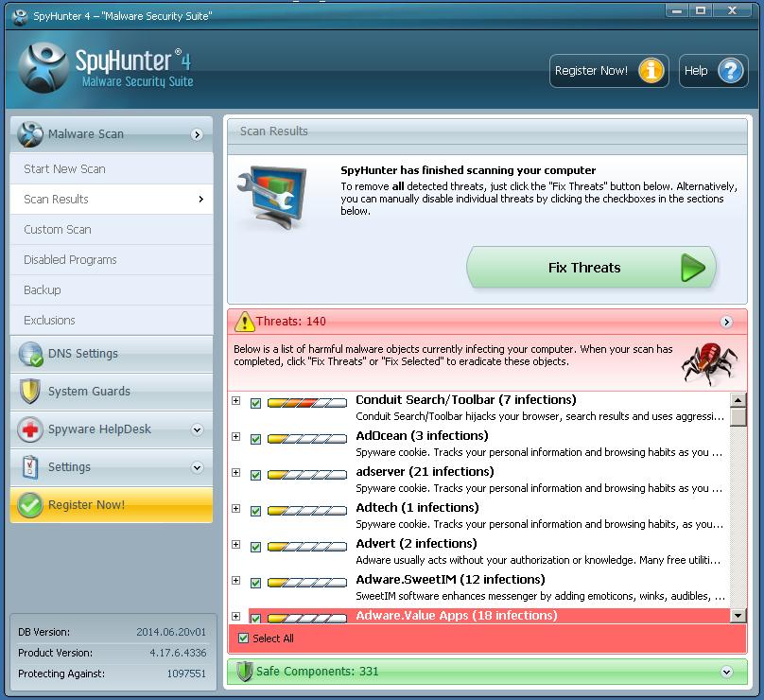
Task: Uncheck the Adtech threat checkbox
Action: (255, 511)
